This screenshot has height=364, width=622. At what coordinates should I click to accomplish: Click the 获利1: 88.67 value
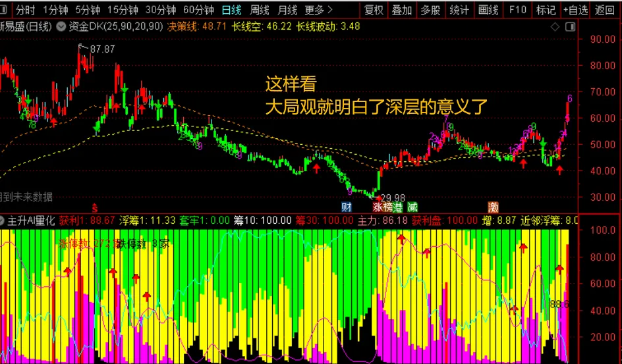[x=87, y=220]
